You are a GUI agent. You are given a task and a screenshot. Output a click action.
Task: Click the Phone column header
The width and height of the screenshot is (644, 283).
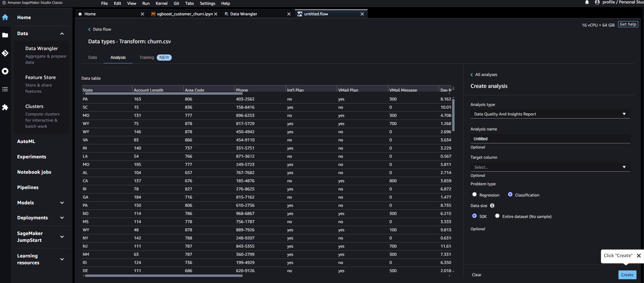pyautogui.click(x=242, y=90)
